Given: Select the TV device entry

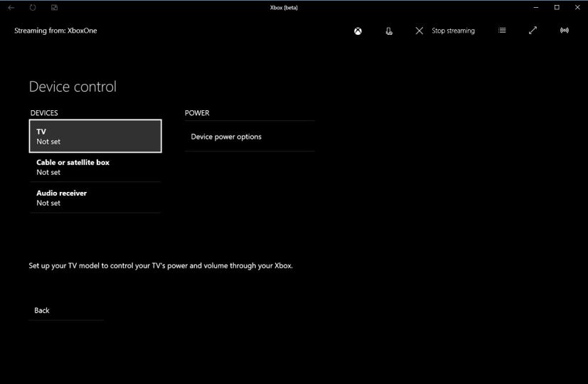Looking at the screenshot, I should pos(95,136).
